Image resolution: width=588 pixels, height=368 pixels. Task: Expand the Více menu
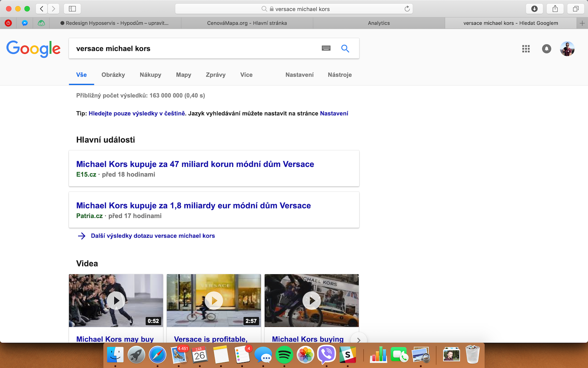click(247, 75)
